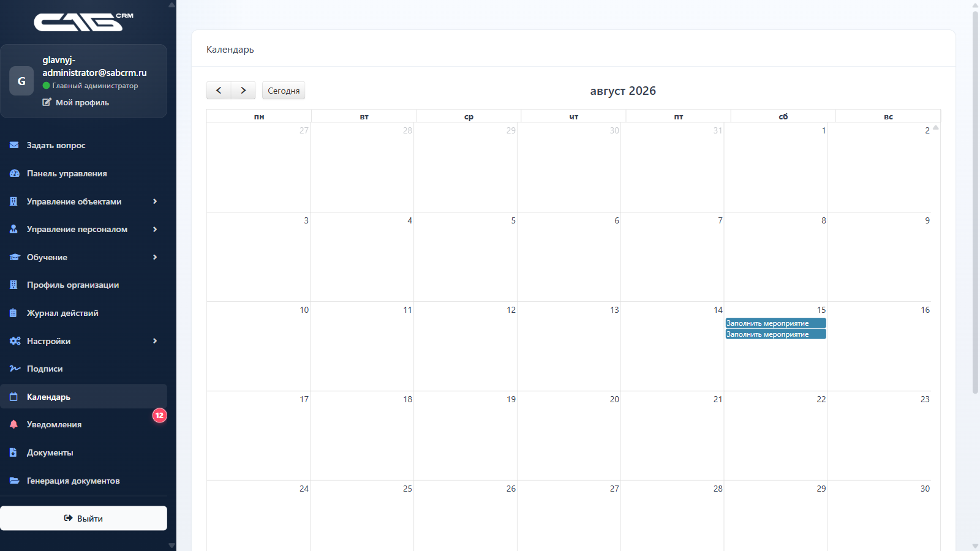Click the page vertical scrollbar
The image size is (980, 551).
975,202
